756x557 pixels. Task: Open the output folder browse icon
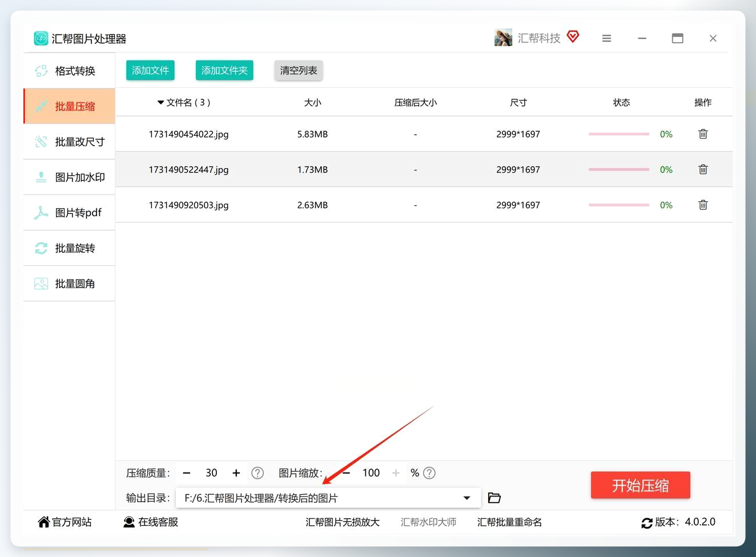494,498
